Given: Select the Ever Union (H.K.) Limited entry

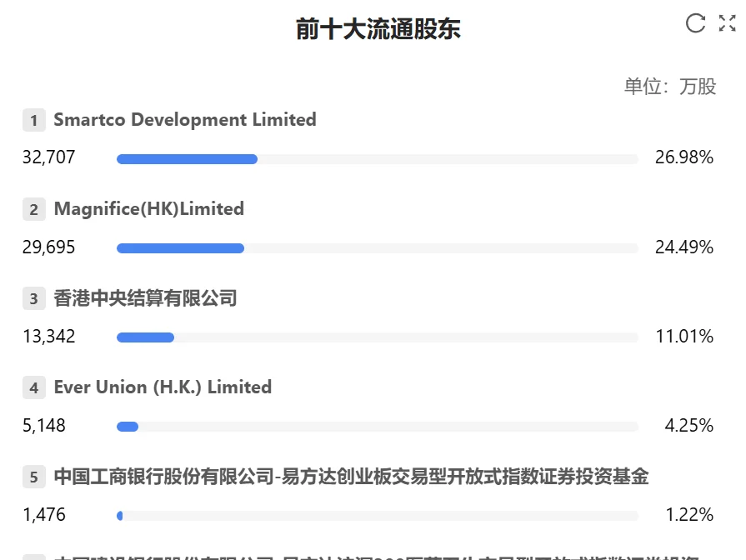Looking at the screenshot, I should (163, 387).
